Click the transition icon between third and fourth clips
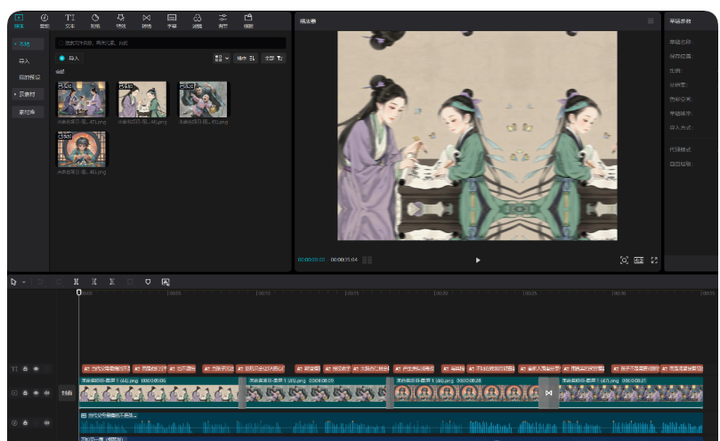Screen dimensions: 720x441 (549, 393)
